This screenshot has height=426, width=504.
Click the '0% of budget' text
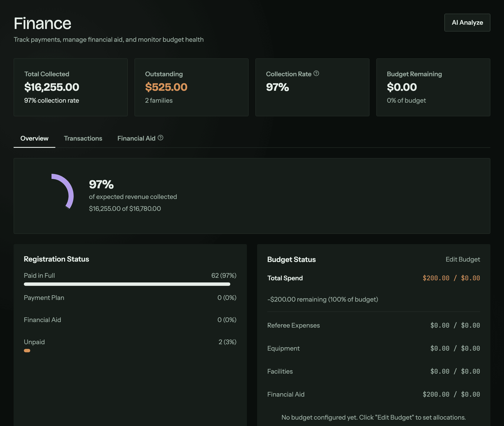click(406, 101)
